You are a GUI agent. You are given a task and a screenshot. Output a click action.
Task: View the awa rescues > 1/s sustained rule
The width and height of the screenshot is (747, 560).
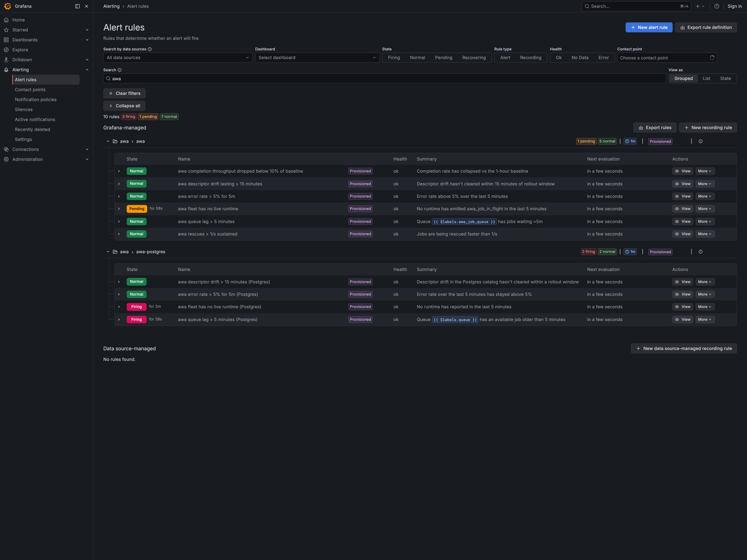683,234
